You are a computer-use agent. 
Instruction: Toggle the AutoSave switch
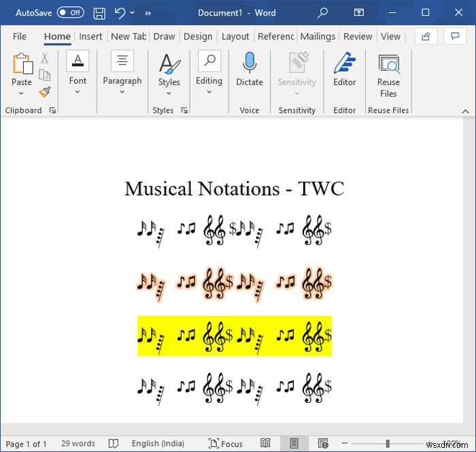click(71, 13)
